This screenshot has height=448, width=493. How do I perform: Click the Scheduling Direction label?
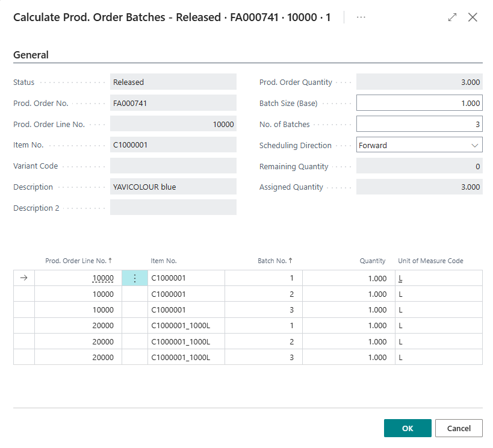point(295,145)
